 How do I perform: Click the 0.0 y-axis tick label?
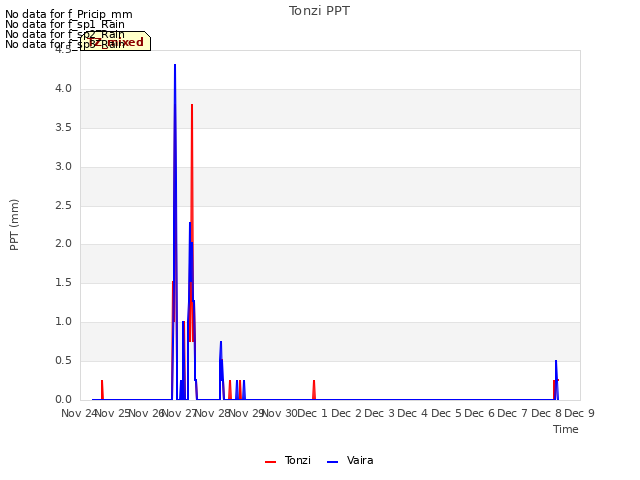click(63, 400)
